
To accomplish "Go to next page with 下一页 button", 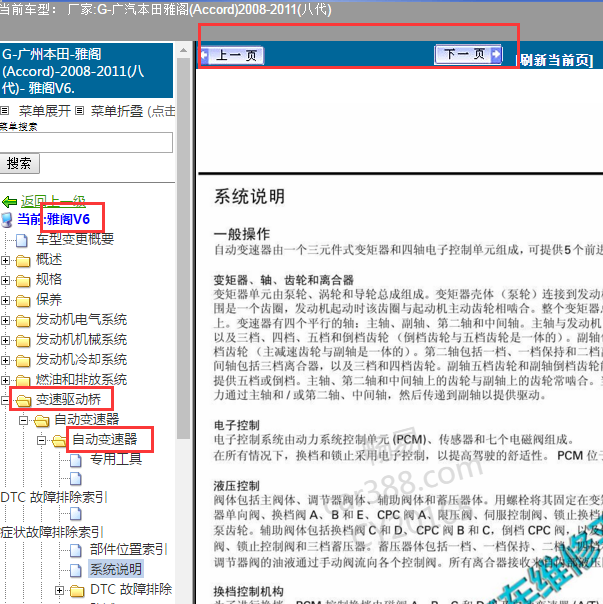I will pyautogui.click(x=468, y=54).
